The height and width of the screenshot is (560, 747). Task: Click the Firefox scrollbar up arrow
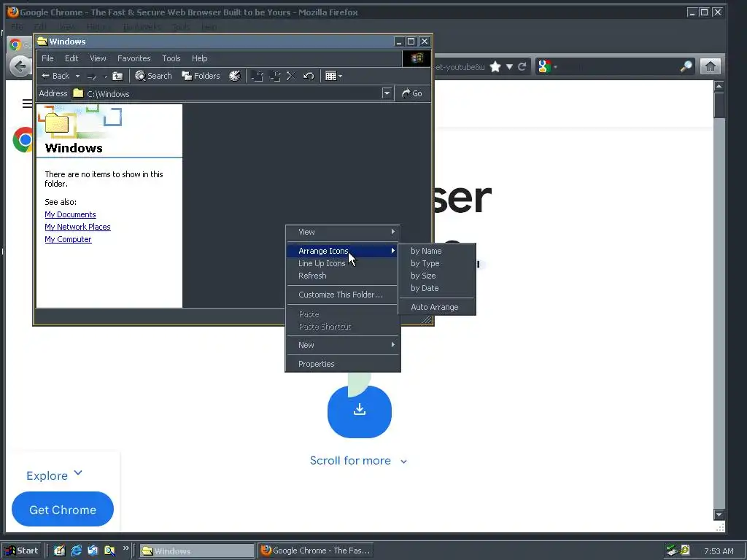pyautogui.click(x=719, y=86)
